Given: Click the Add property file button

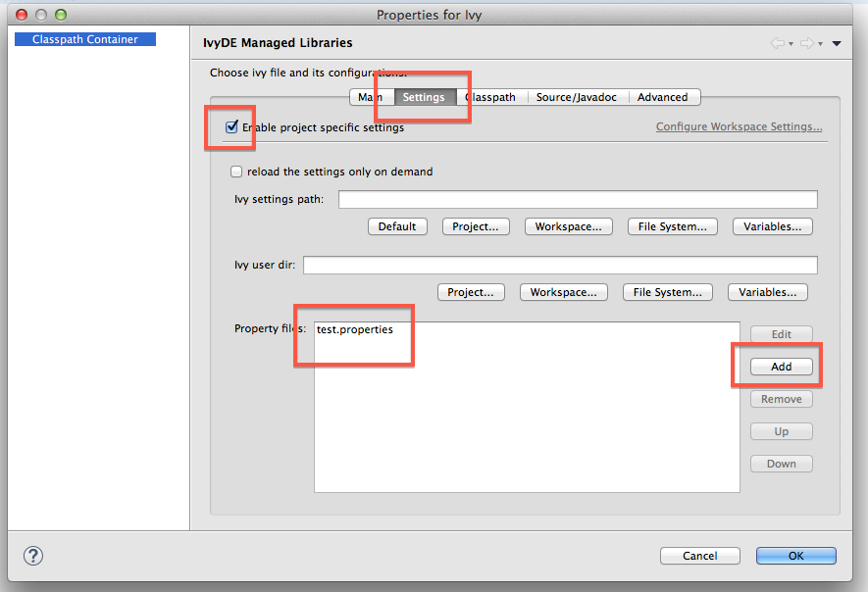Looking at the screenshot, I should tap(782, 367).
